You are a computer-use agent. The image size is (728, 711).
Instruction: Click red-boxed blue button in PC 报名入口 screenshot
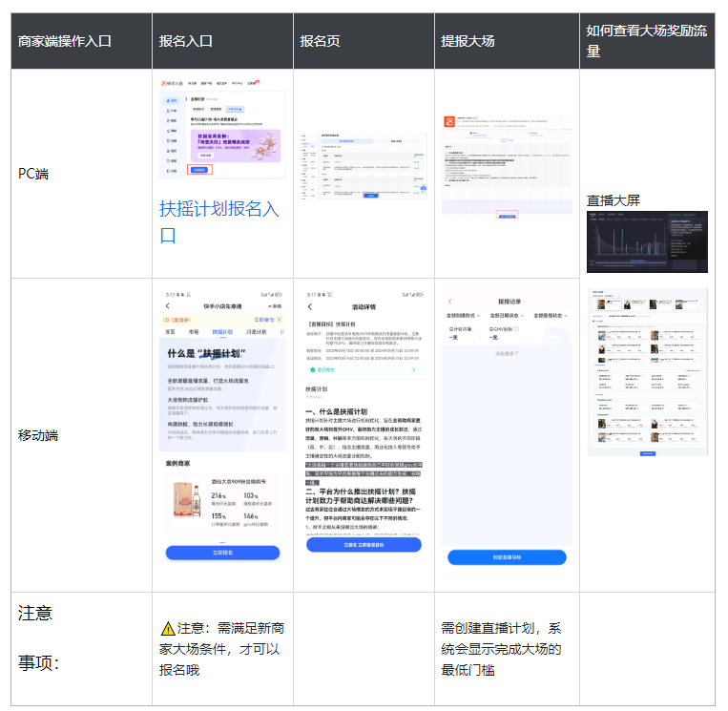199,170
